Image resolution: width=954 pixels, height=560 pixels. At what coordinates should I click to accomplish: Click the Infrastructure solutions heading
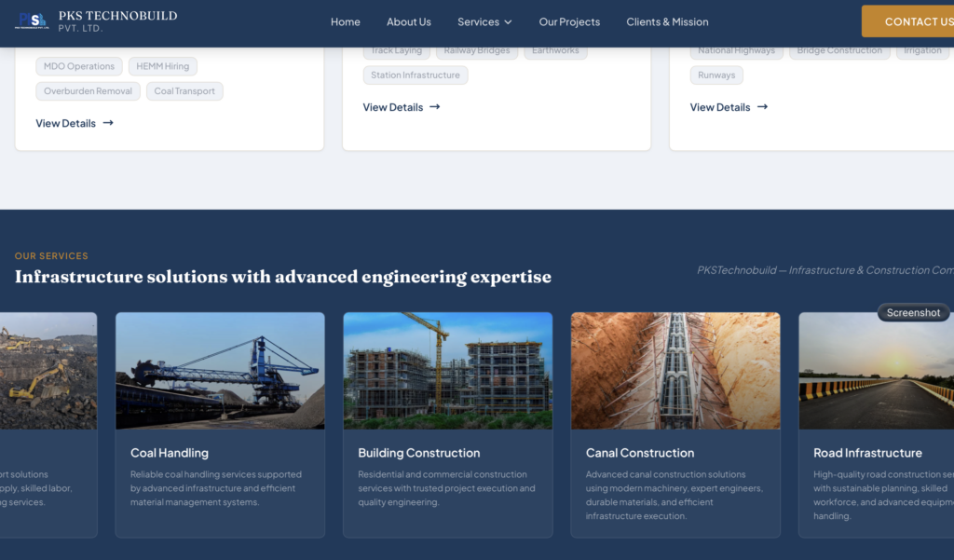[283, 277]
